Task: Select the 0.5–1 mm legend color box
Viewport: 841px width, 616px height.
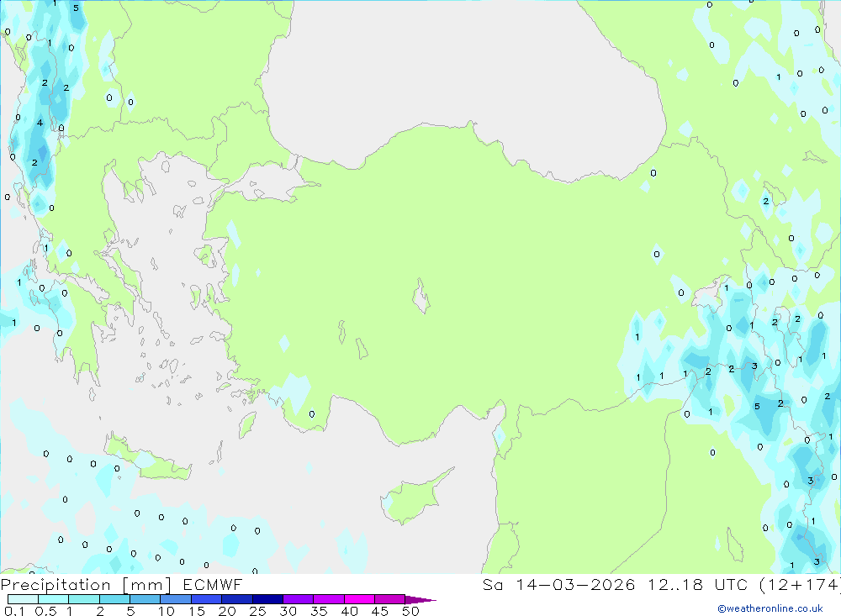Action: (x=54, y=599)
